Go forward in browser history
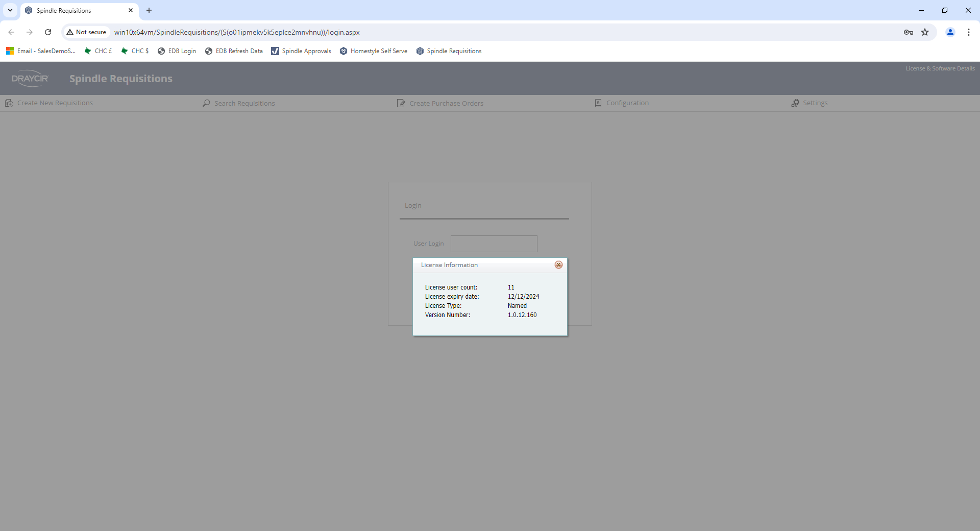Viewport: 980px width, 531px height. (30, 32)
